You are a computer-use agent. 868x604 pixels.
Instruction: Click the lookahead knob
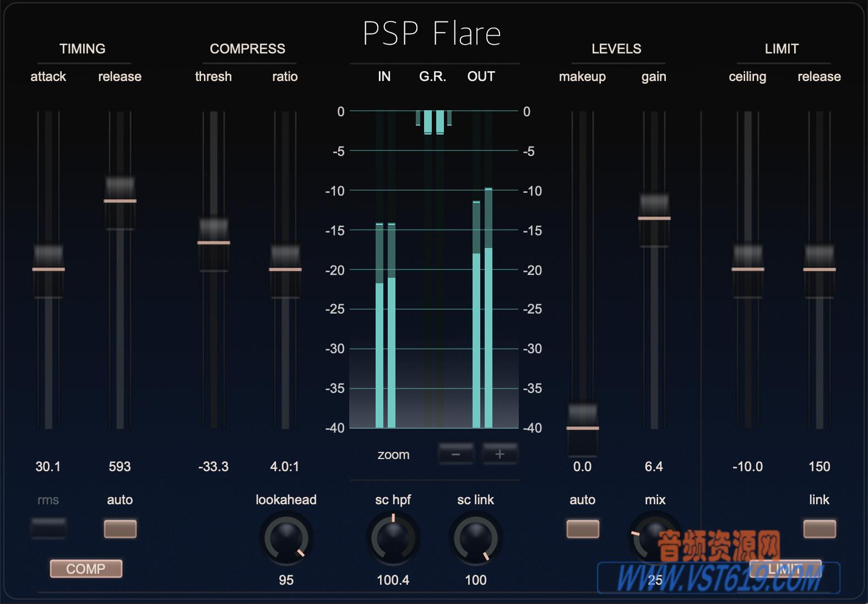[x=286, y=538]
